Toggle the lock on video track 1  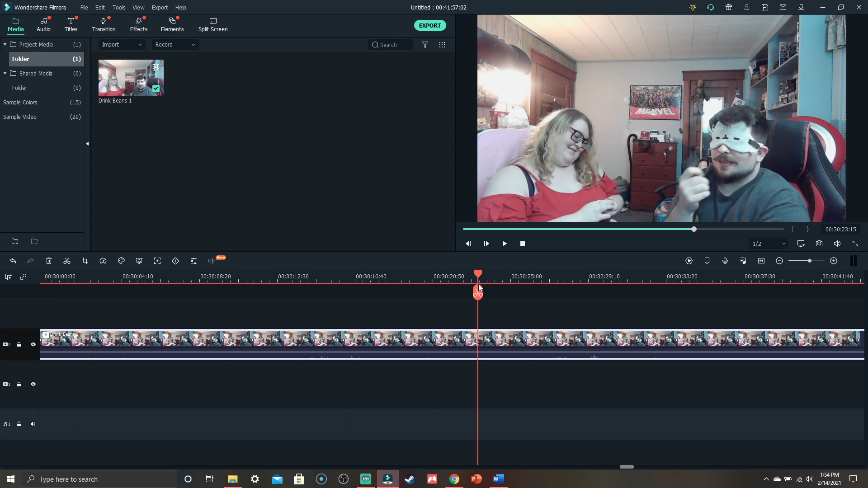(19, 385)
